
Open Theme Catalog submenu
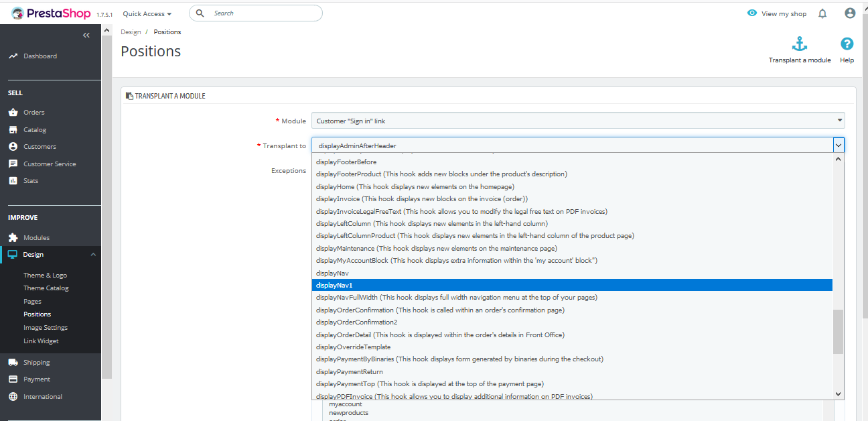[x=46, y=288]
